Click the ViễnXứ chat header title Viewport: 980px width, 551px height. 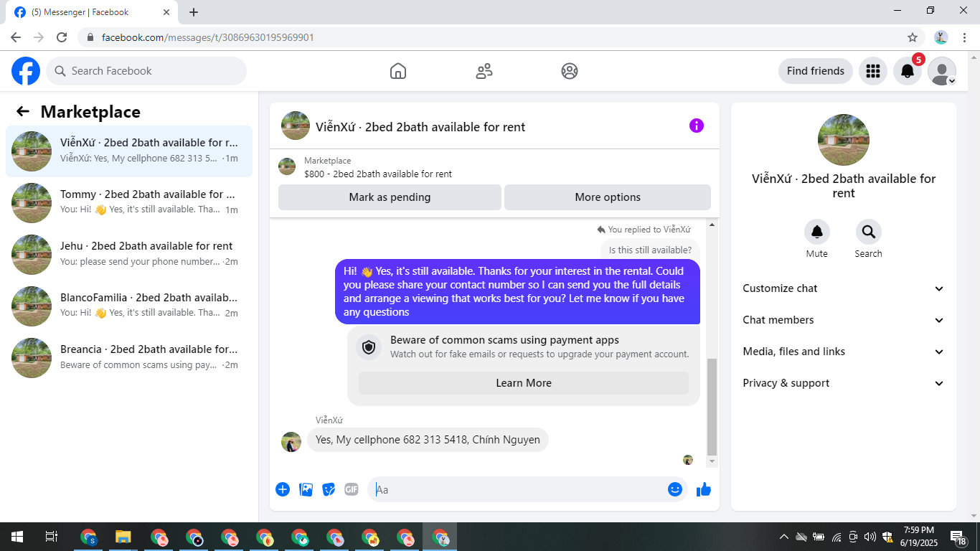click(420, 127)
